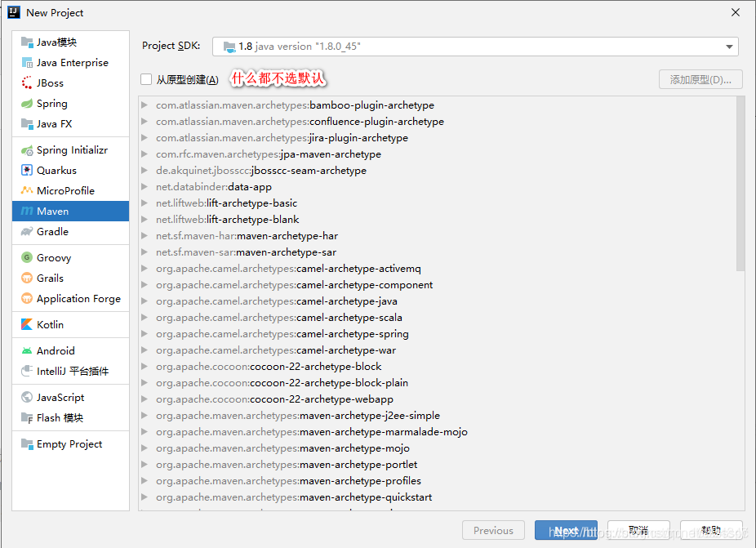Click the IntelliJ logo in title bar
The height and width of the screenshot is (548, 756).
point(14,12)
